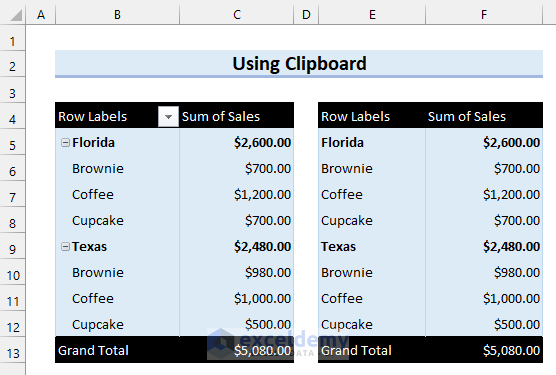
Task: Select row 1 header
Action: [x=12, y=38]
